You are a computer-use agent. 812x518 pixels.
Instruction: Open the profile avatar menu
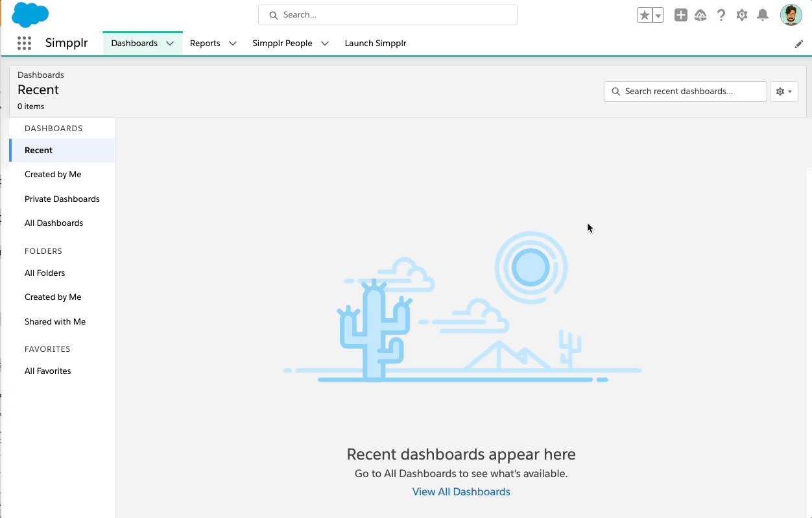(791, 14)
